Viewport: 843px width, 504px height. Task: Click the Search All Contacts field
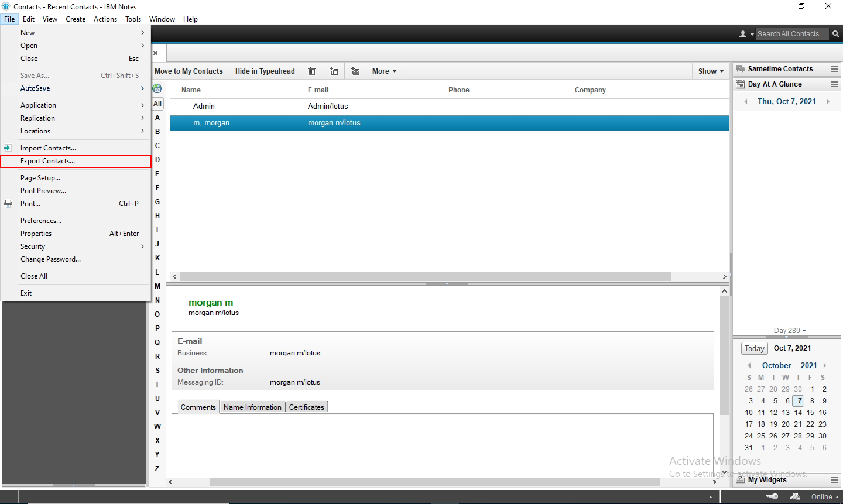click(x=792, y=34)
